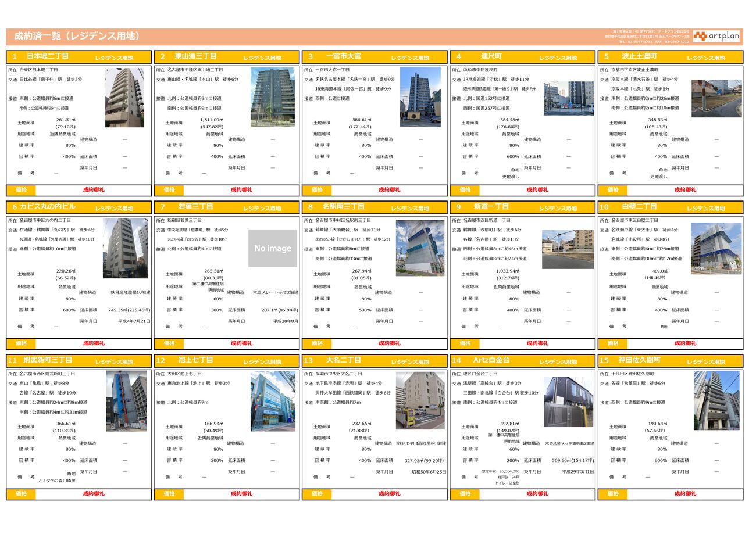Select card header 14 Artz白金台
Viewport: 756px width, 534px height.
[x=523, y=361]
